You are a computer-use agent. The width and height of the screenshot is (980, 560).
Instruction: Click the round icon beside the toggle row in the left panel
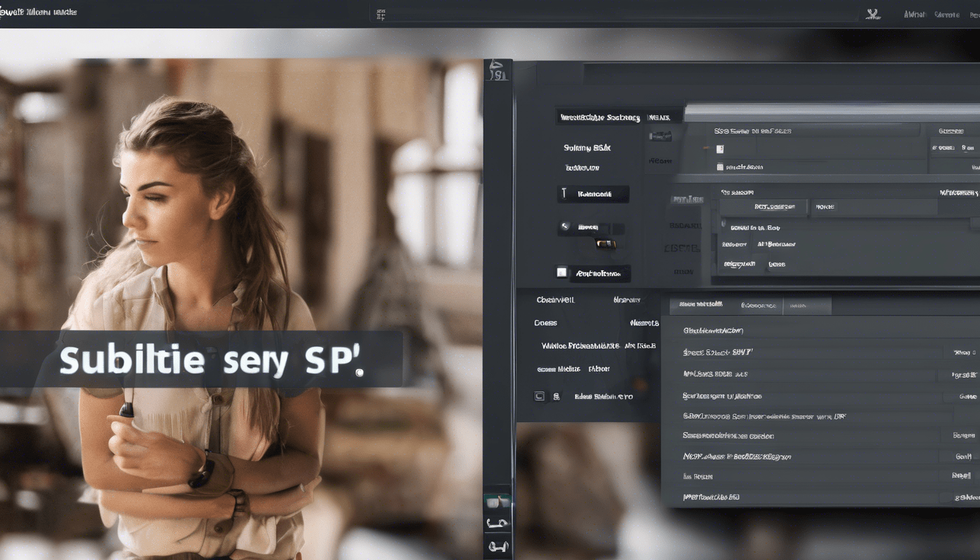[564, 227]
